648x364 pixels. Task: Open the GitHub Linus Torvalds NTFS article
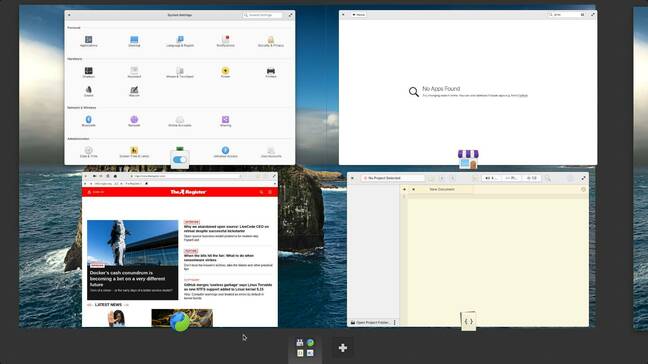228,287
